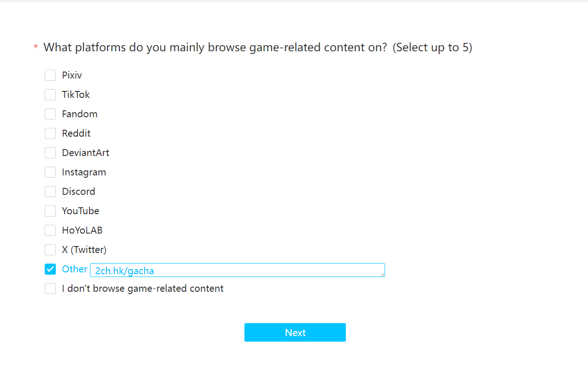Select the TikTok option

click(x=50, y=95)
